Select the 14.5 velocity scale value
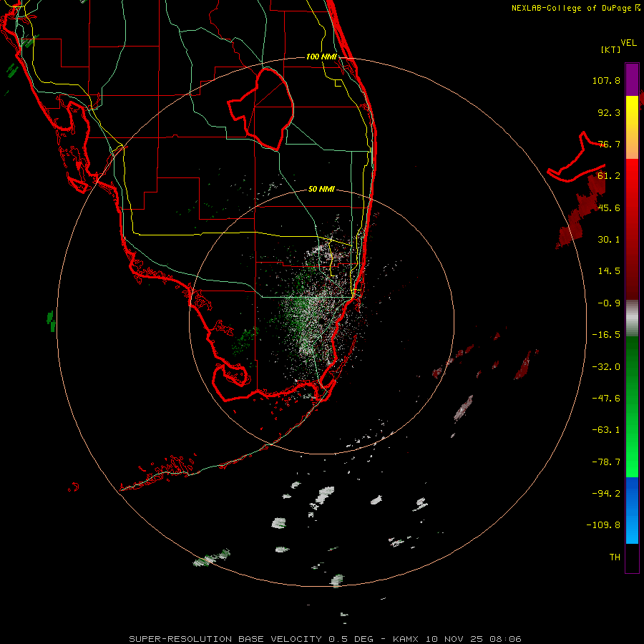Viewport: 644px width, 644px height. [609, 271]
